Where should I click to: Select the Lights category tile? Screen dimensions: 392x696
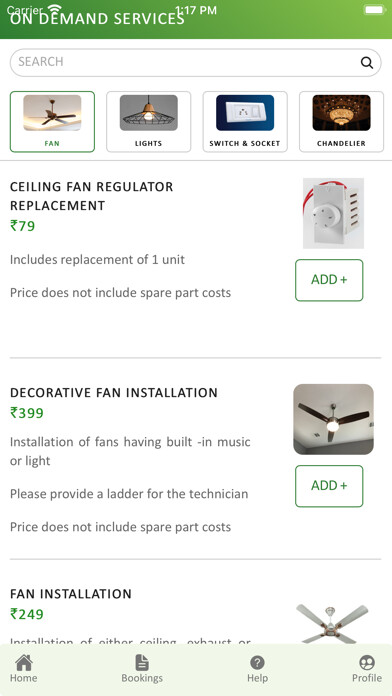click(x=149, y=122)
